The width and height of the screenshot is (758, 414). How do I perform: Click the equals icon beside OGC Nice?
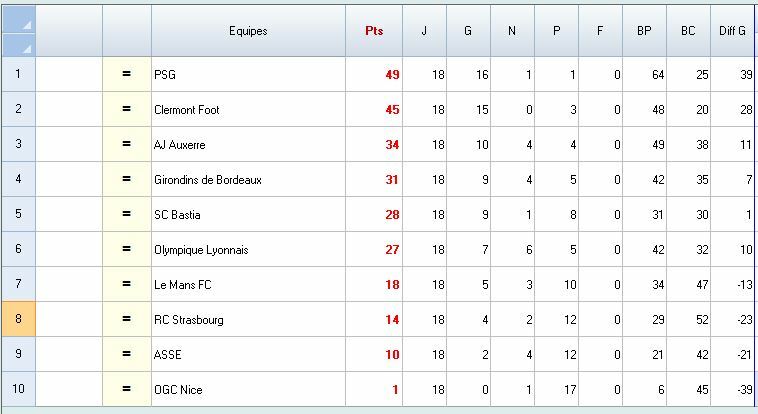(126, 390)
